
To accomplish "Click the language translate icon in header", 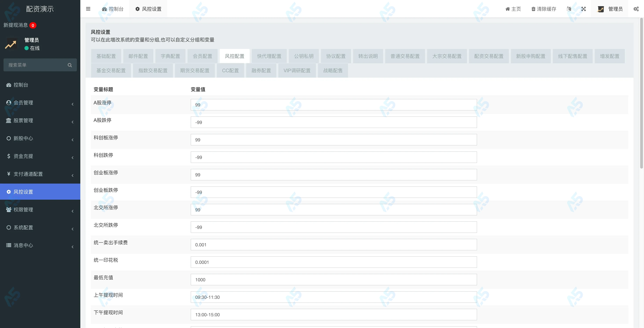I will click(569, 9).
